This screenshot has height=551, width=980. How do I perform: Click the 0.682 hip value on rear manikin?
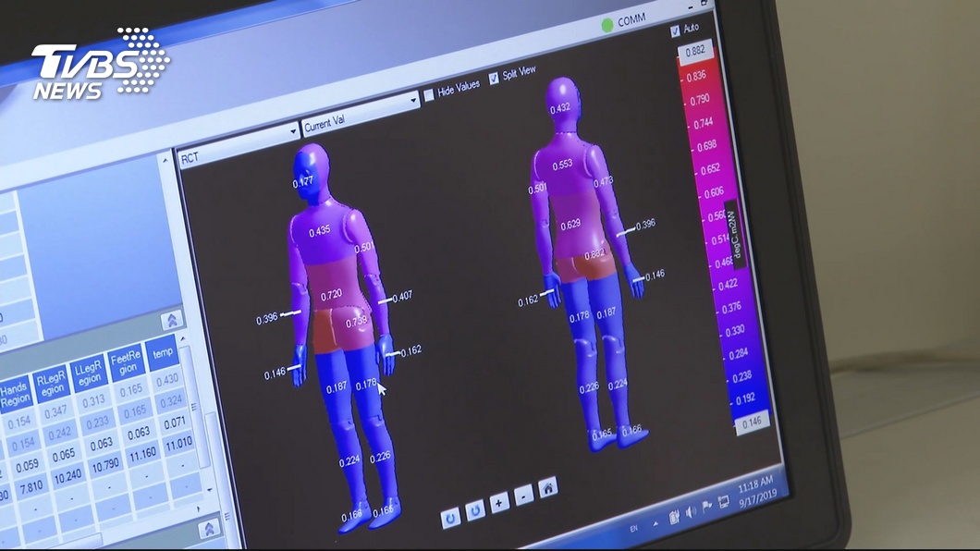click(594, 255)
